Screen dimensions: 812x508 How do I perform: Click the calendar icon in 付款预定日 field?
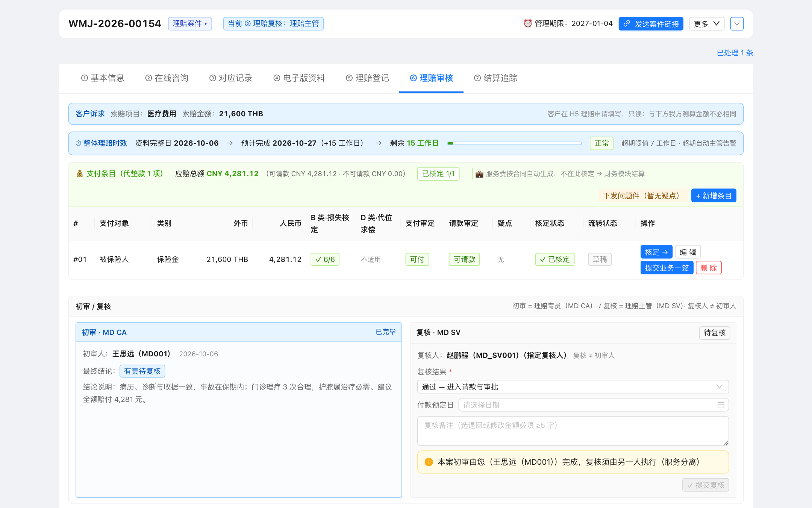coord(721,405)
